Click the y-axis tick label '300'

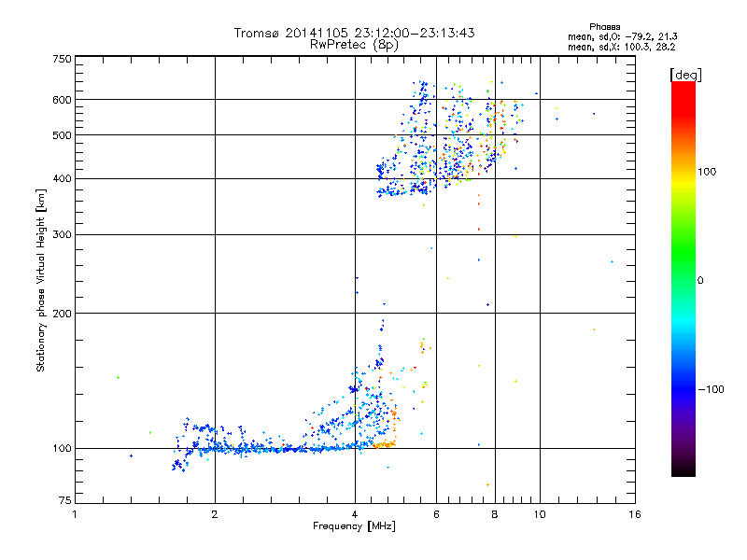(62, 235)
